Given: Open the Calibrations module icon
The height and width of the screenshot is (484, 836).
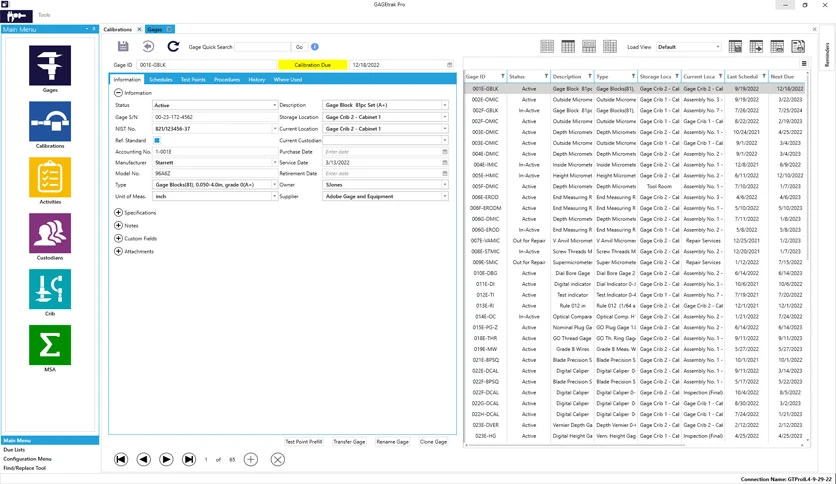Looking at the screenshot, I should tap(50, 122).
